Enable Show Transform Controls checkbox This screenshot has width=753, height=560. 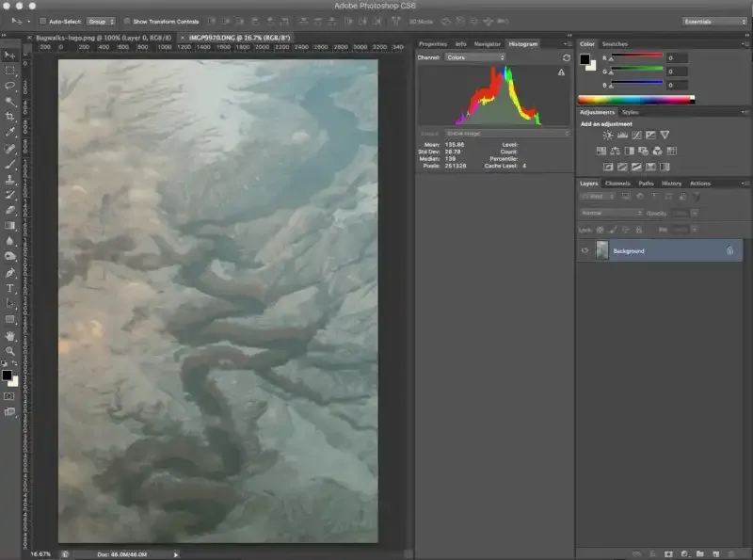click(128, 21)
